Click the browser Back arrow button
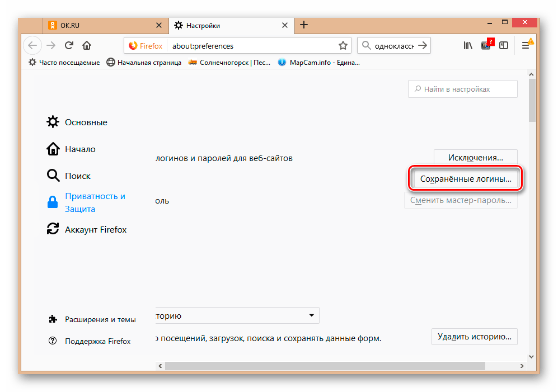The width and height of the screenshot is (558, 392). (32, 46)
